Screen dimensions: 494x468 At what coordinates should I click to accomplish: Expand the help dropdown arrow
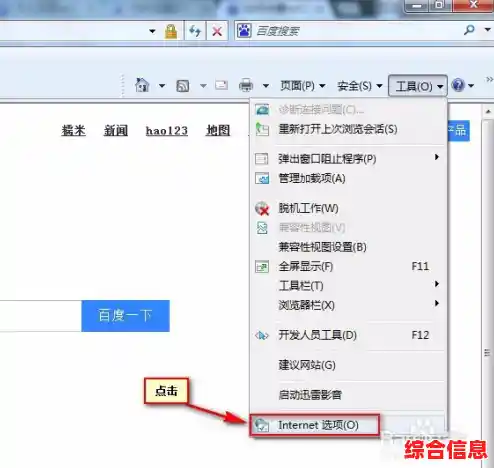pos(471,86)
